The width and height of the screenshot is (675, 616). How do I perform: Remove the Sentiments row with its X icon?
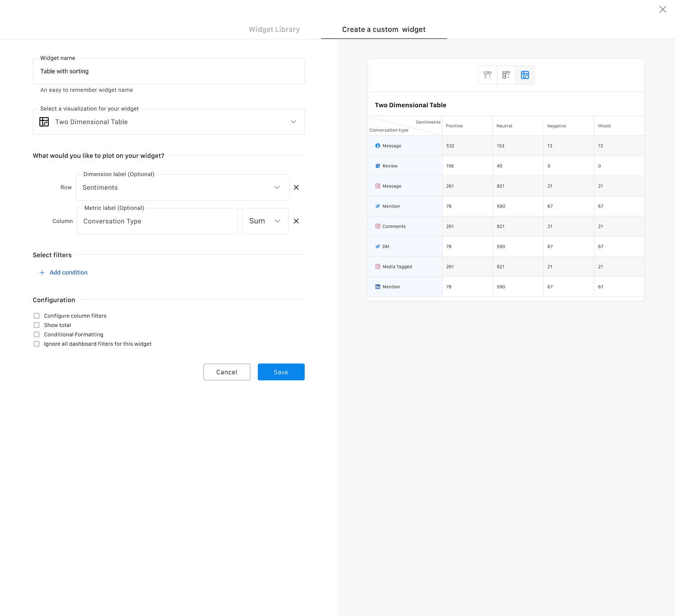click(296, 187)
